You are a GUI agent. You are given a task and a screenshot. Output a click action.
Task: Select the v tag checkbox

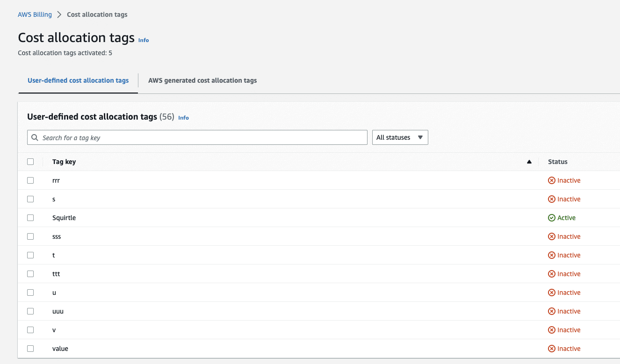(x=30, y=330)
